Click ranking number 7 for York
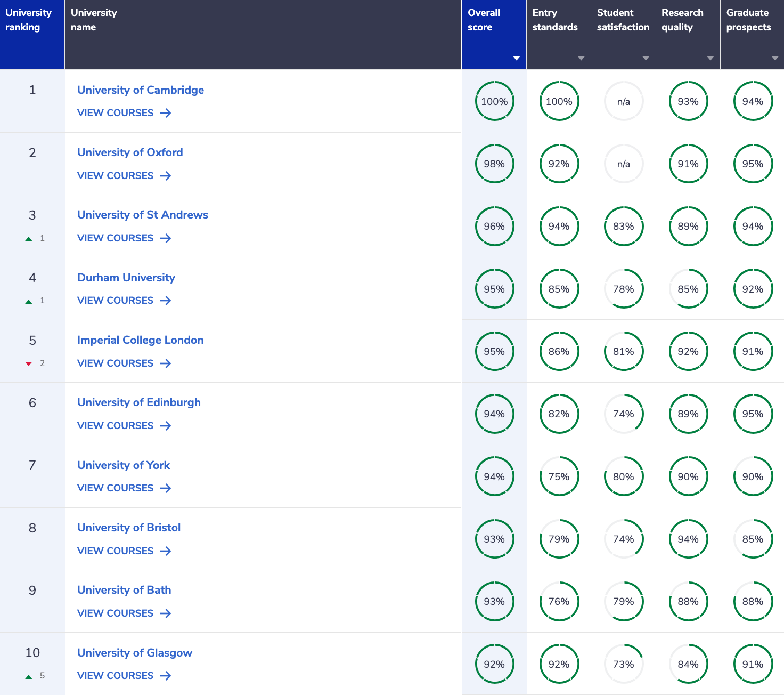Screen dimensions: 784x695 click(32, 465)
